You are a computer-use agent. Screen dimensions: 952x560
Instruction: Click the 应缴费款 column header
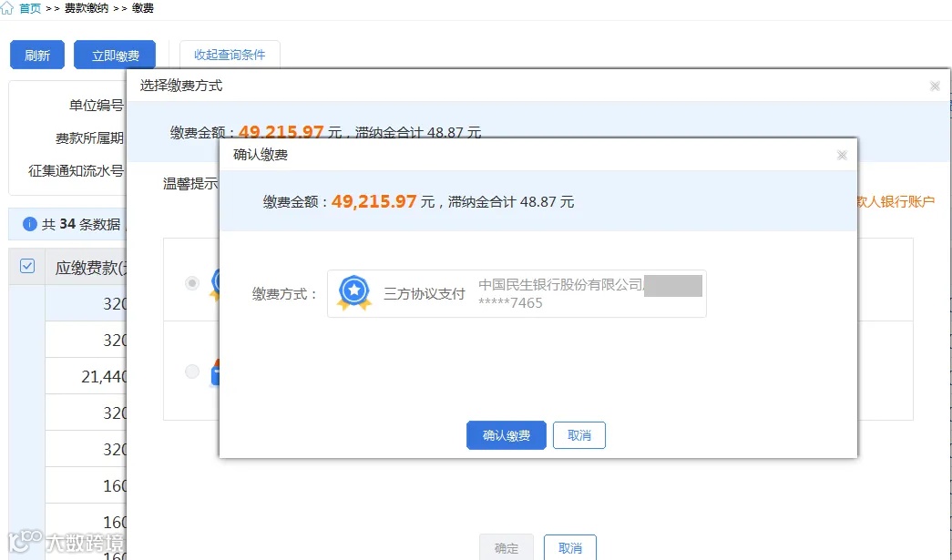(86, 267)
